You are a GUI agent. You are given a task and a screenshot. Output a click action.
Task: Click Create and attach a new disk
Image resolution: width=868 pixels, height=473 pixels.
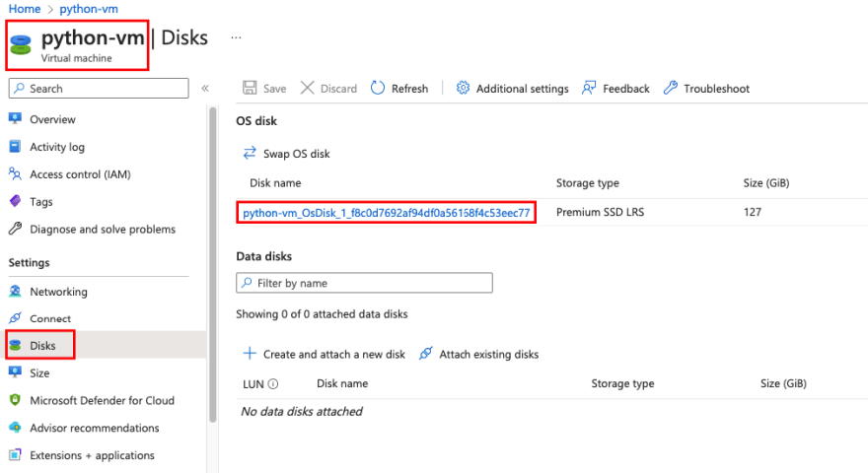coord(333,354)
